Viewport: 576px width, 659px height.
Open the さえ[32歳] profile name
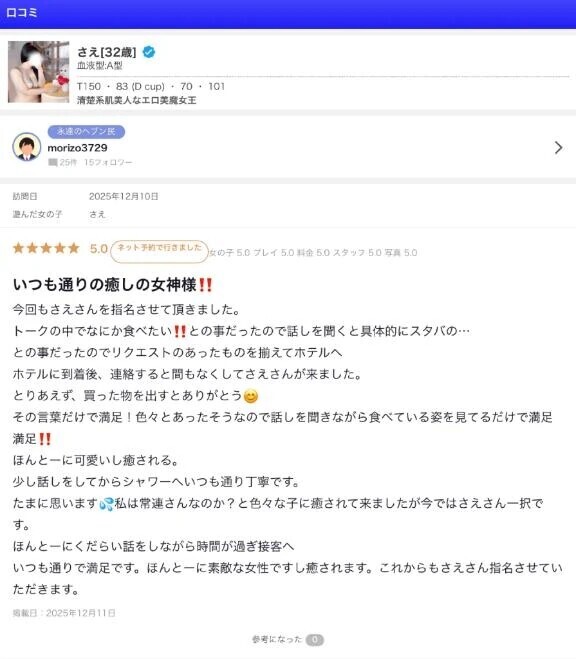pyautogui.click(x=107, y=52)
